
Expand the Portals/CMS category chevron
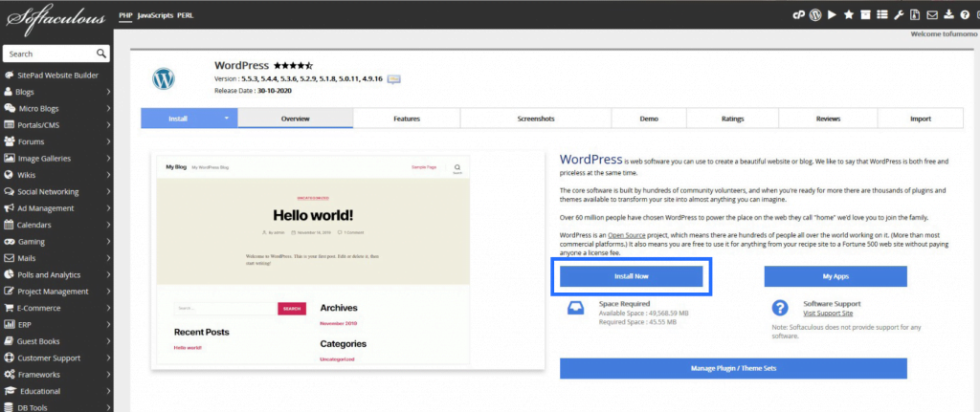109,125
